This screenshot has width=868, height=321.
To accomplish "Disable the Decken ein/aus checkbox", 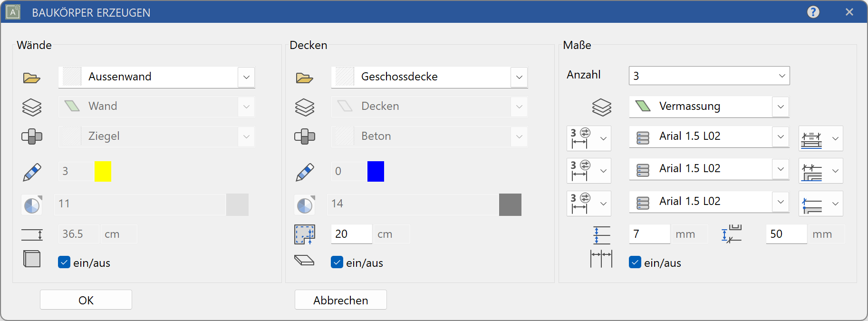I will point(337,263).
